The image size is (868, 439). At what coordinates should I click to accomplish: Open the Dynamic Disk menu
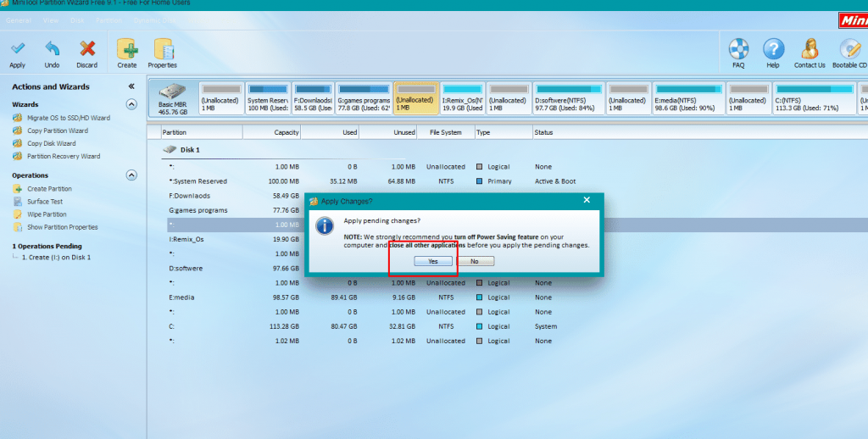click(154, 20)
